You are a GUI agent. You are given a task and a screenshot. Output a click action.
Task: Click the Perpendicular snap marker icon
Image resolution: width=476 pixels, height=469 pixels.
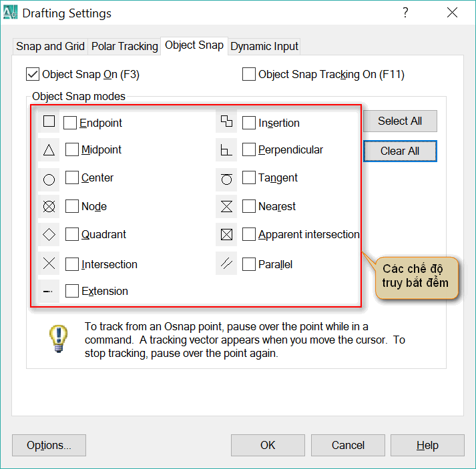[226, 150]
